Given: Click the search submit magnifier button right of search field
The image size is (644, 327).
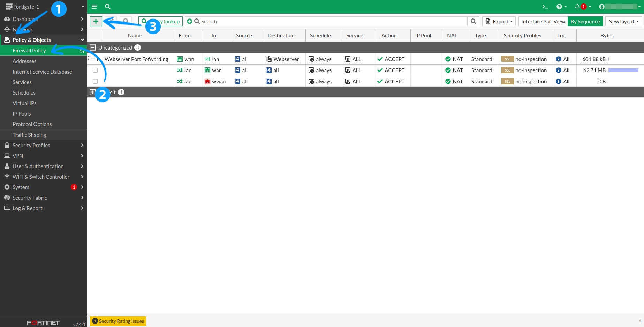Looking at the screenshot, I should [x=473, y=21].
